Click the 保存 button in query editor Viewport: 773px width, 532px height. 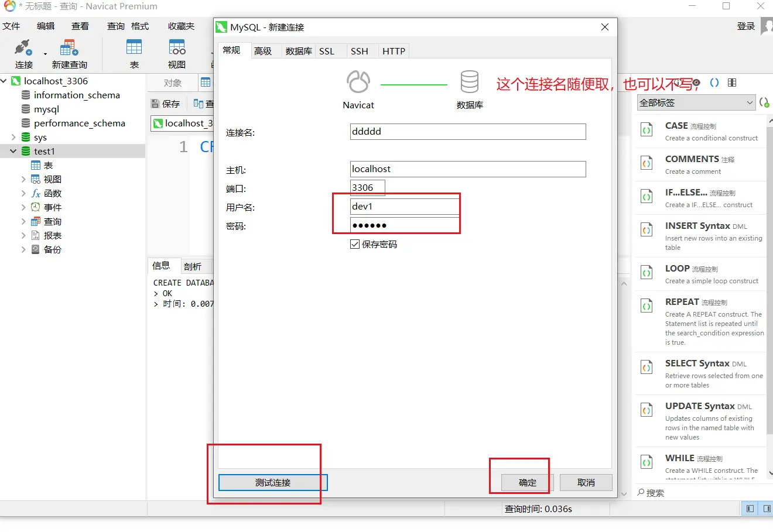166,104
